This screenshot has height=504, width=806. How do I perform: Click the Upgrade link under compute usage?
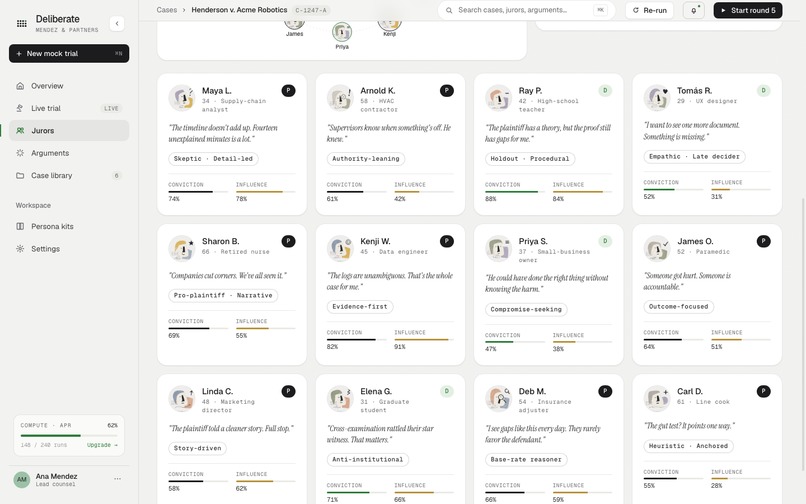coord(102,445)
